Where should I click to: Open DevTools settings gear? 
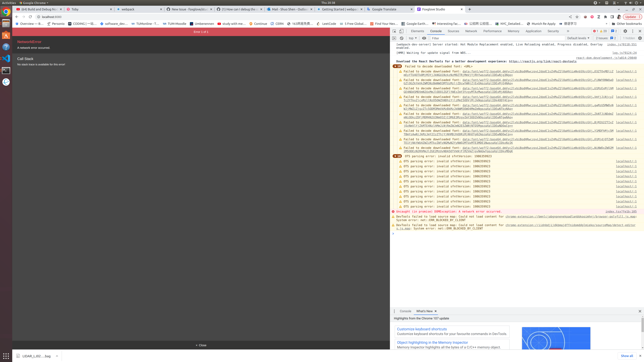[625, 31]
